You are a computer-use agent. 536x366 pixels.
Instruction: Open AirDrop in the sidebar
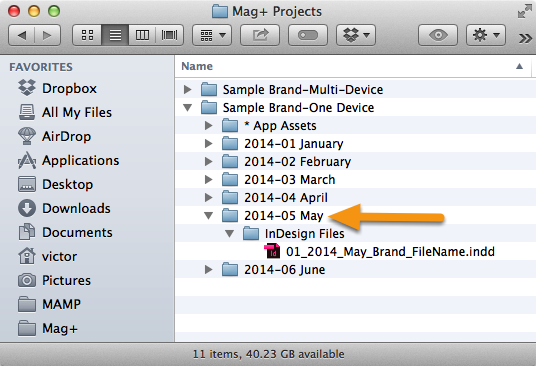tap(54, 136)
